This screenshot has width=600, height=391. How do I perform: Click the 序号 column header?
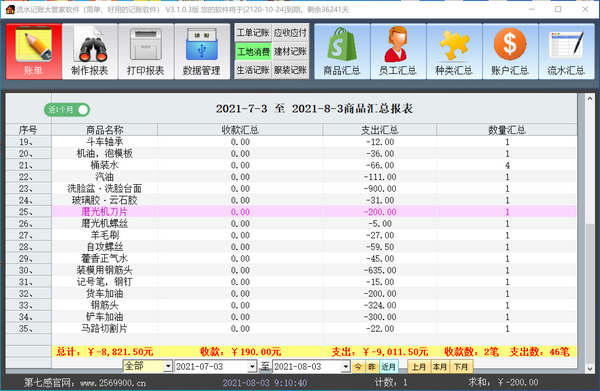28,130
